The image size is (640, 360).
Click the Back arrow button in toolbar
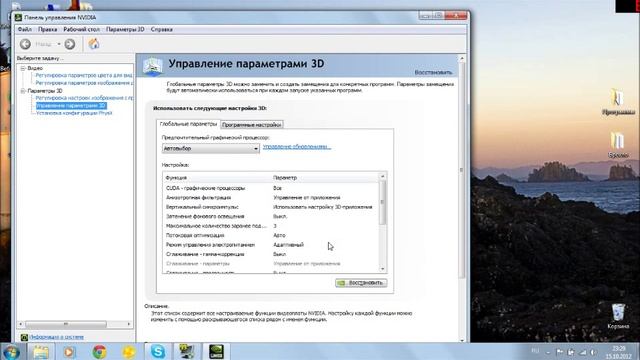pos(25,44)
